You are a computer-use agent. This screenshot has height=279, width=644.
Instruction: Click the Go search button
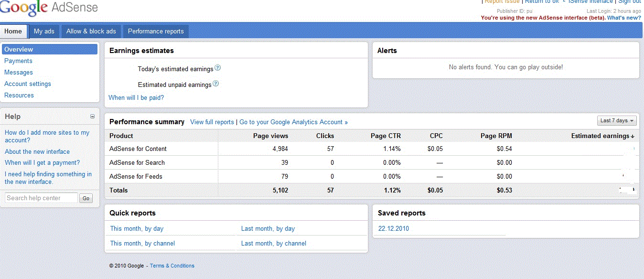tap(86, 198)
